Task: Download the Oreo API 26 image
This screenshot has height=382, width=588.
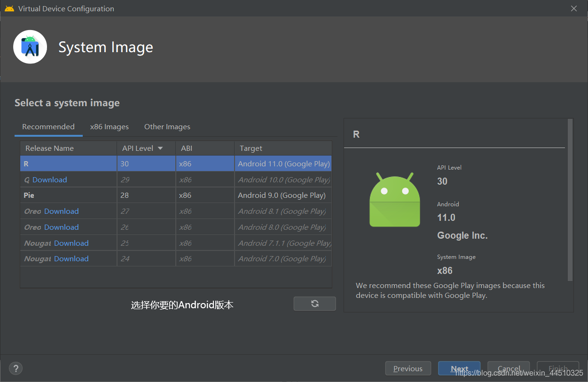Action: click(62, 227)
